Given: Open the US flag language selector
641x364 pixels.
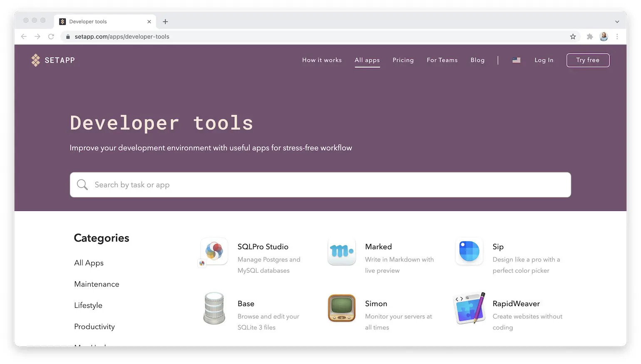Looking at the screenshot, I should [516, 60].
